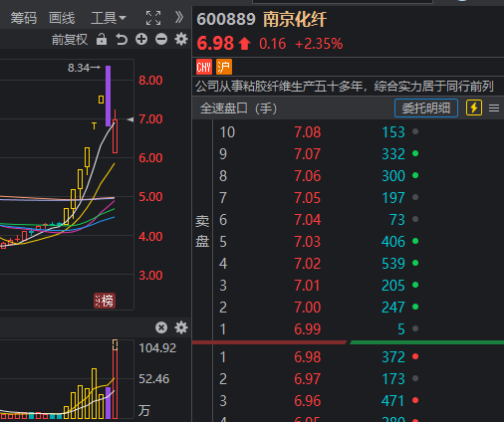
Task: Click sell volume 406 at 7.03
Action: (x=393, y=242)
